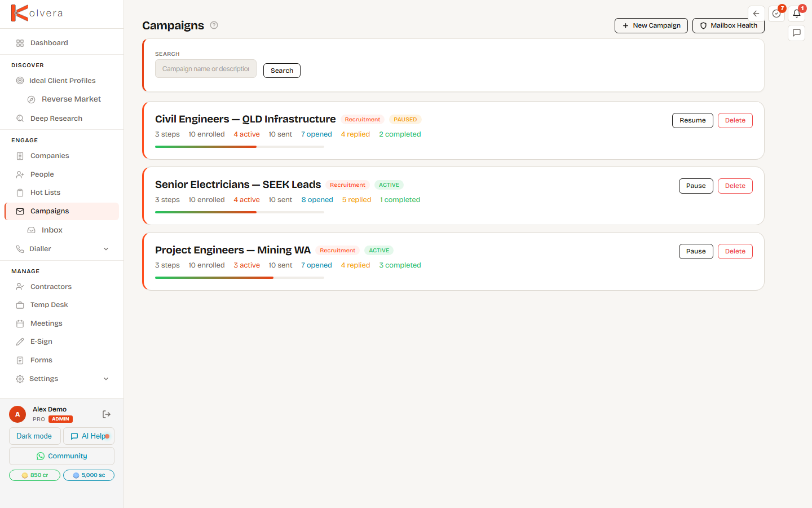
Task: Click the Dialler phone icon
Action: point(20,249)
